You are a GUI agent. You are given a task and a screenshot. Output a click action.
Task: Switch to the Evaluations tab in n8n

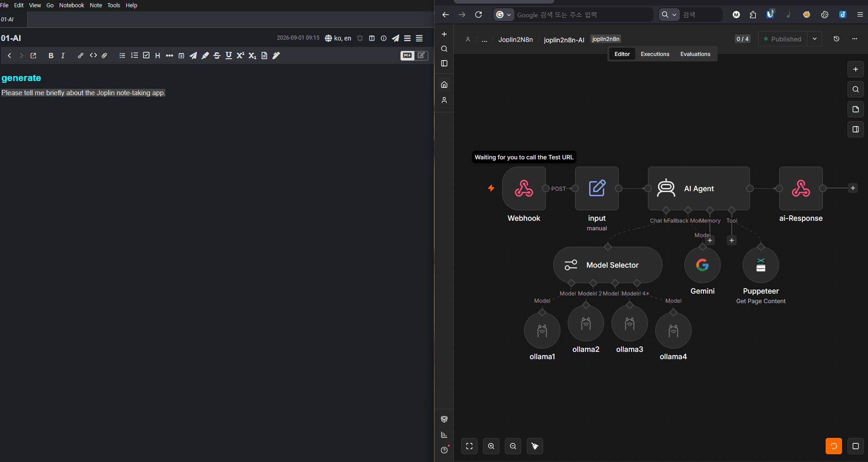695,54
